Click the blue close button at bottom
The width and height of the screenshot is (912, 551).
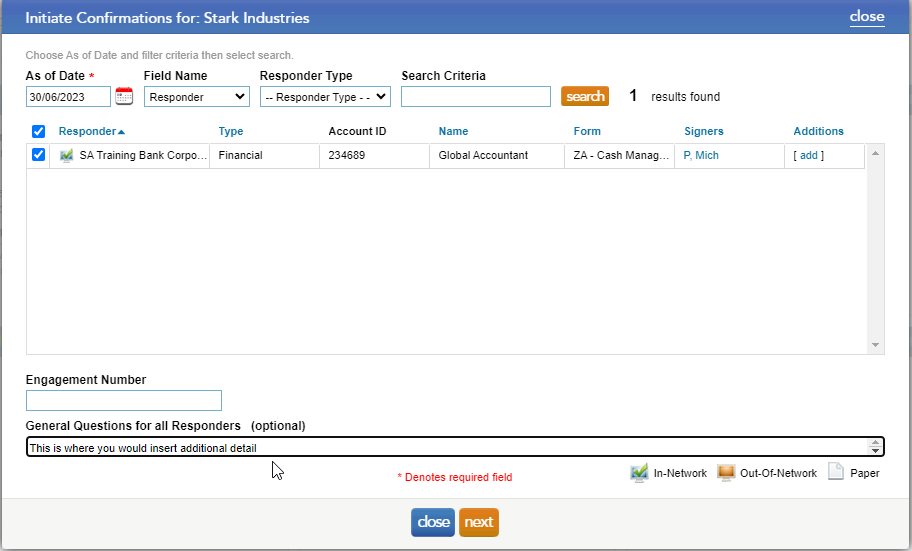point(433,522)
